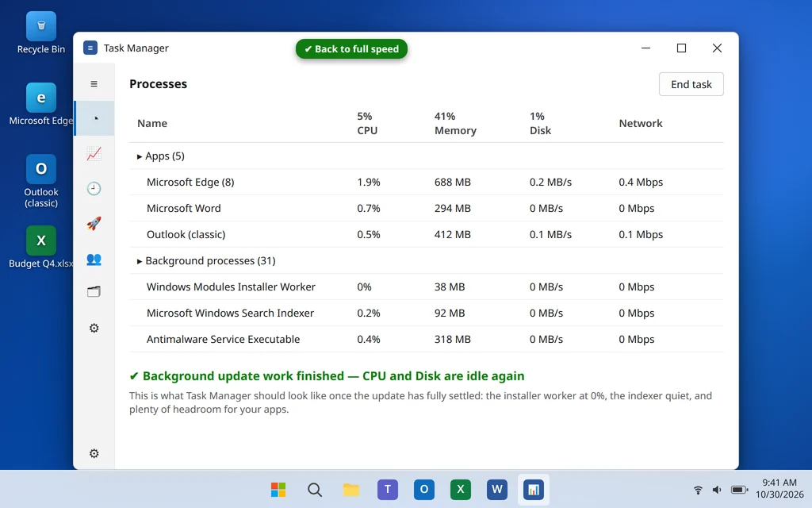Open the App history clock tab

pos(94,188)
